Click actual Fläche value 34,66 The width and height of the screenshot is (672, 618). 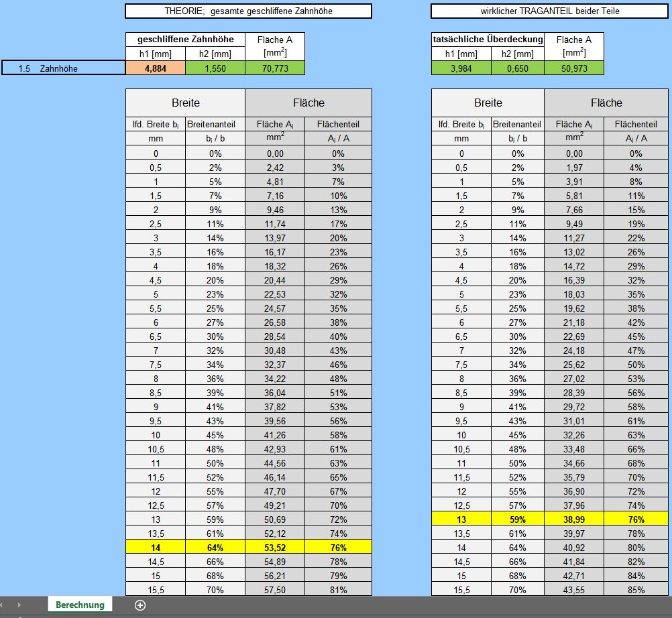tap(574, 463)
